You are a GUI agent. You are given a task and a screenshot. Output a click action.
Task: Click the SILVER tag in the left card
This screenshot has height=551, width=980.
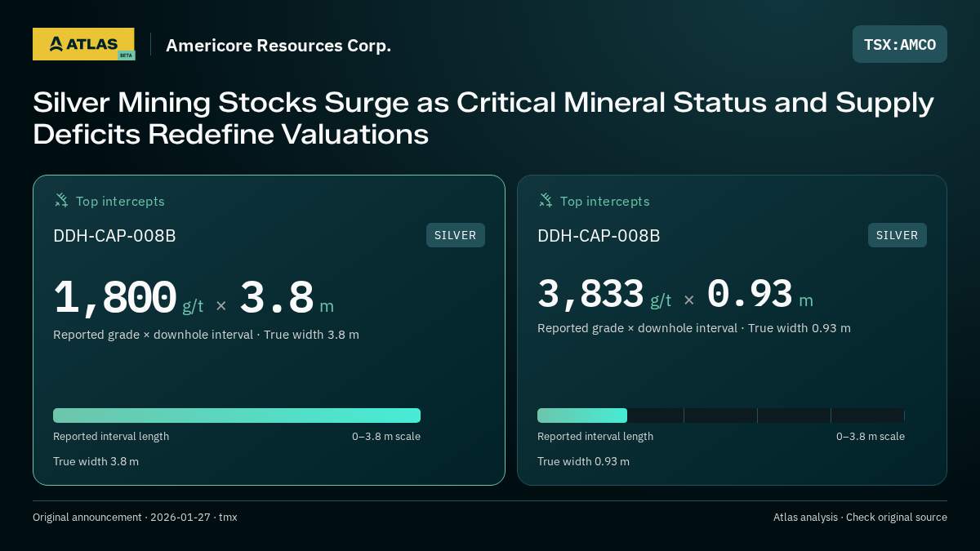pos(456,235)
